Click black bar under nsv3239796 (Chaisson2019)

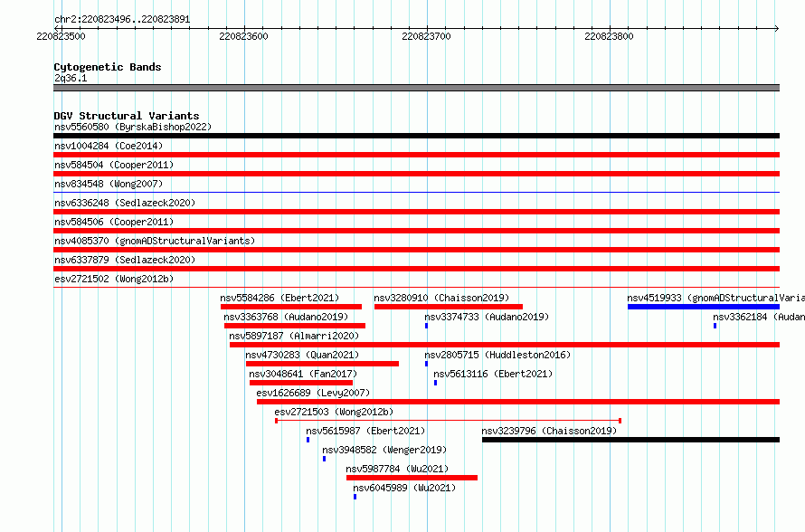pyautogui.click(x=631, y=440)
